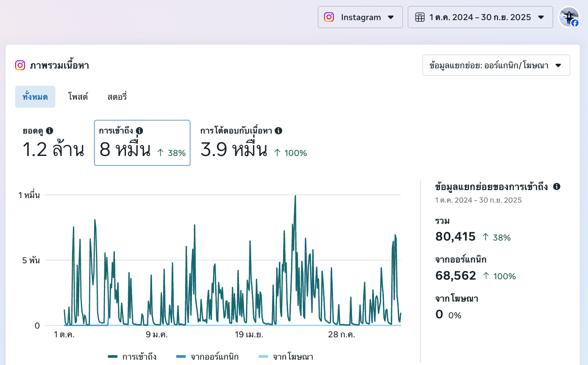The height and width of the screenshot is (365, 588).
Task: Click the calendar icon in date picker
Action: pyautogui.click(x=420, y=17)
